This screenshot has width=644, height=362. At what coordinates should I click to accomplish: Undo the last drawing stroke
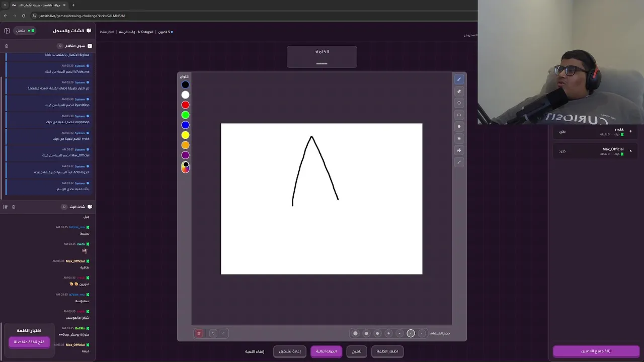(213, 333)
